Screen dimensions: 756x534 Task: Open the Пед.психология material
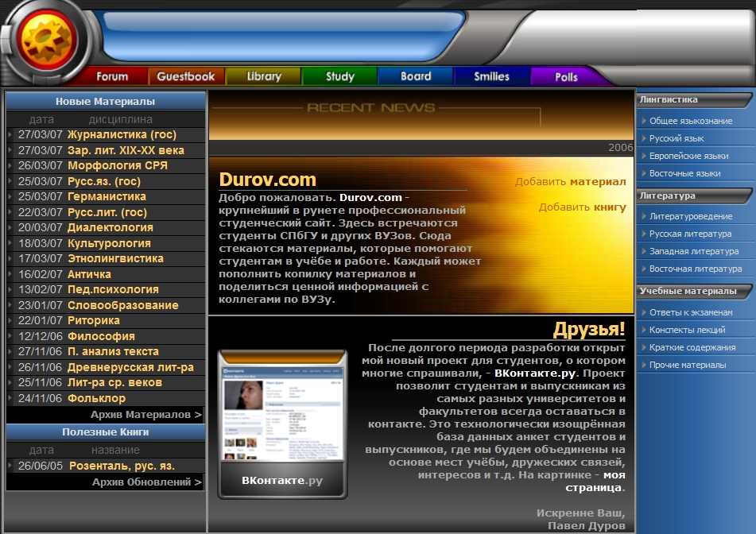(114, 289)
